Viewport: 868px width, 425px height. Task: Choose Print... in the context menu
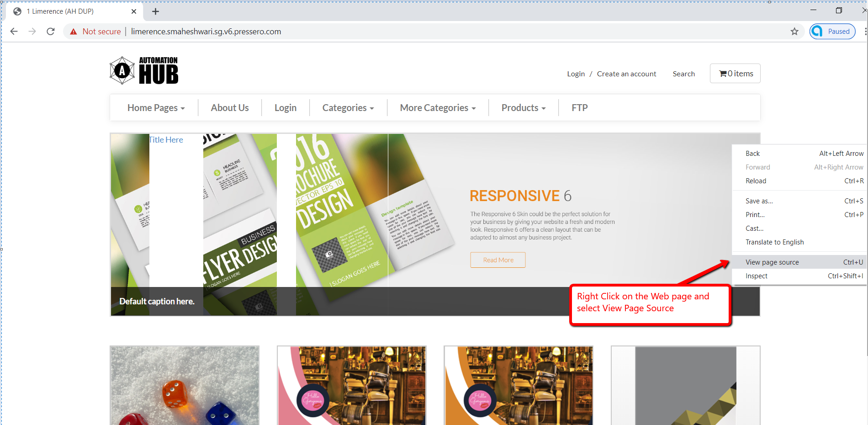pyautogui.click(x=799, y=215)
